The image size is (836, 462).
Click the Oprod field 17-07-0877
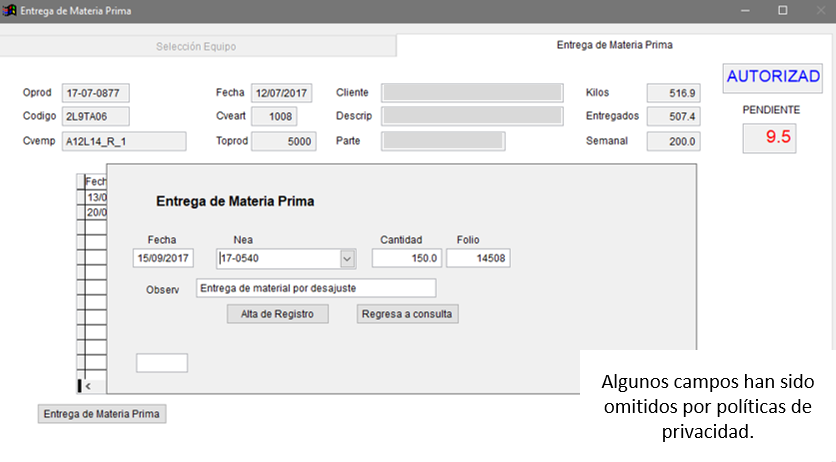[96, 93]
